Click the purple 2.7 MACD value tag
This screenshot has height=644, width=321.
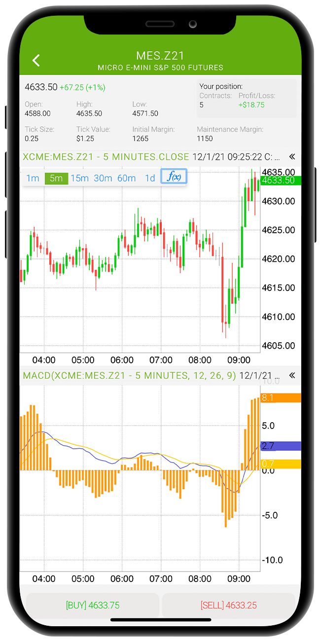pos(281,446)
